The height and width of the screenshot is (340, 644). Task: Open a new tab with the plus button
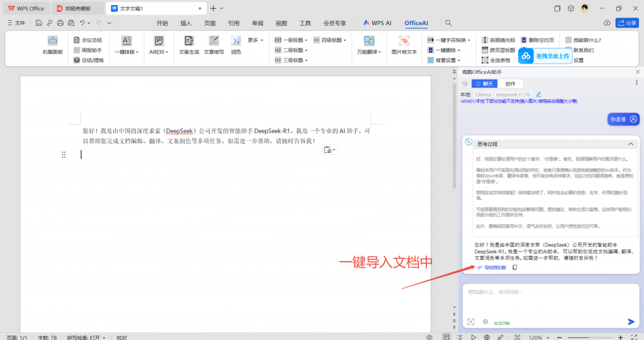(213, 8)
